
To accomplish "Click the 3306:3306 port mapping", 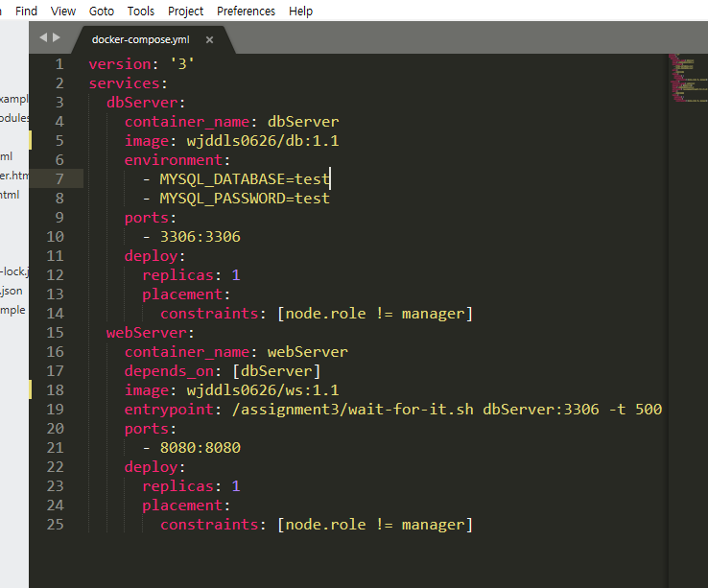I will (x=201, y=237).
